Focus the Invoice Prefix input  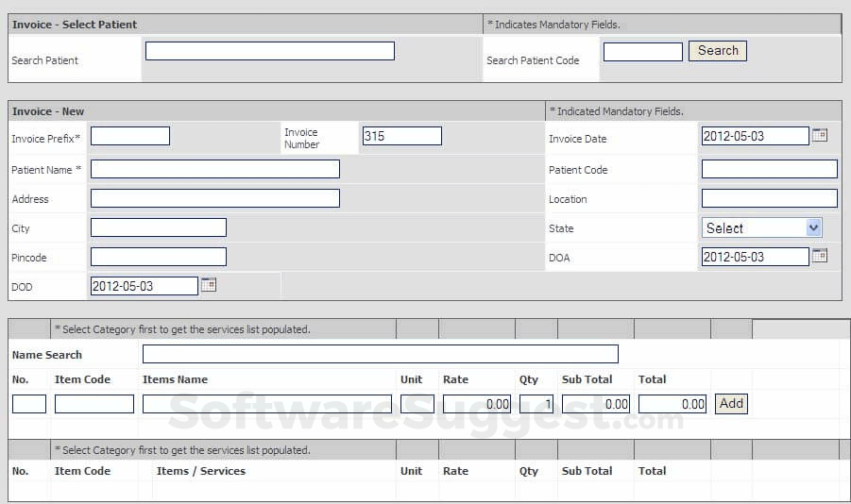[x=129, y=136]
